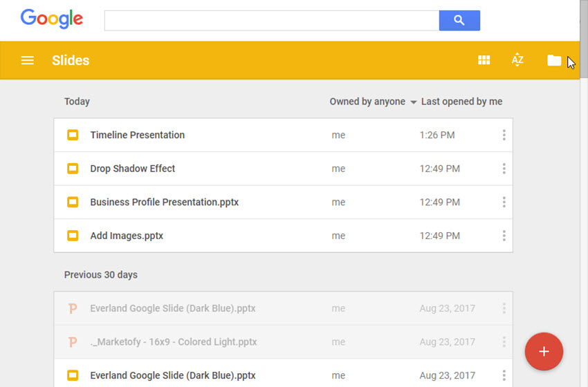The image size is (588, 387).
Task: Open more options for Business Profile Presentation.pptx
Action: (x=504, y=202)
